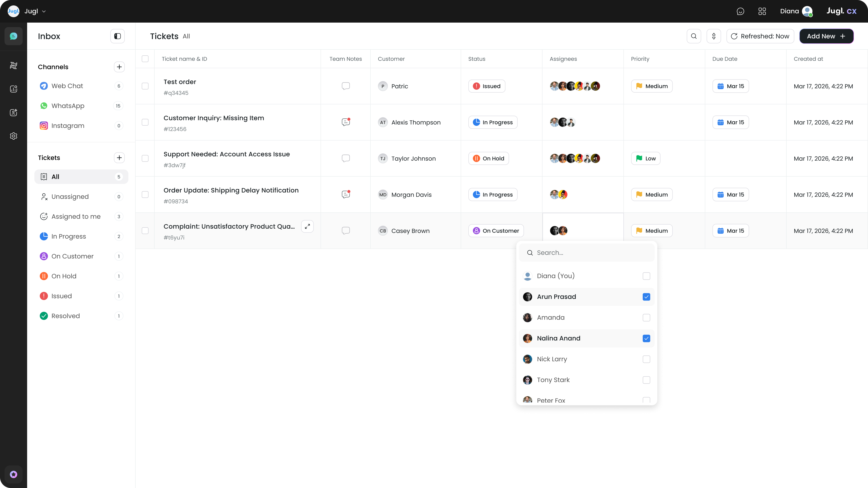Open the reports chart icon in left rail
The width and height of the screenshot is (868, 488).
[14, 89]
